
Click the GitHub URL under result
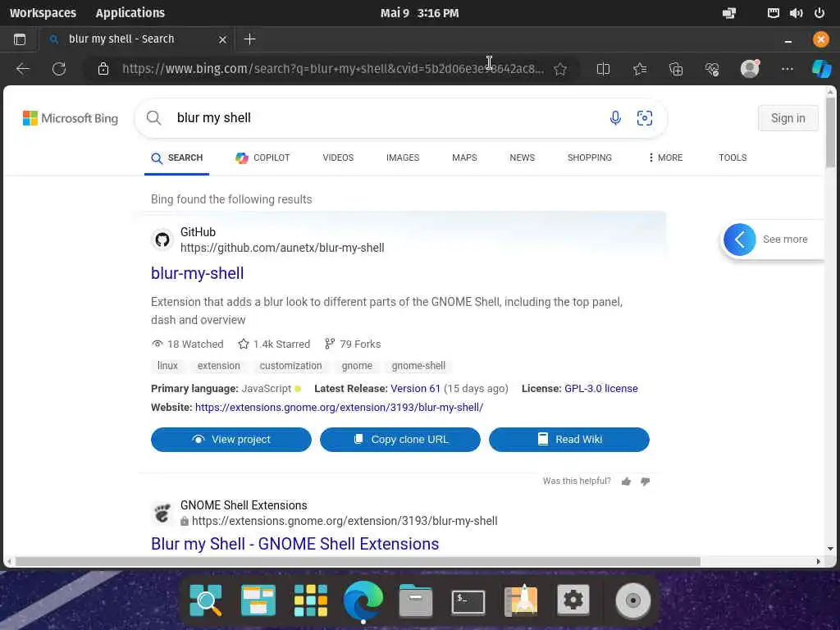point(282,248)
